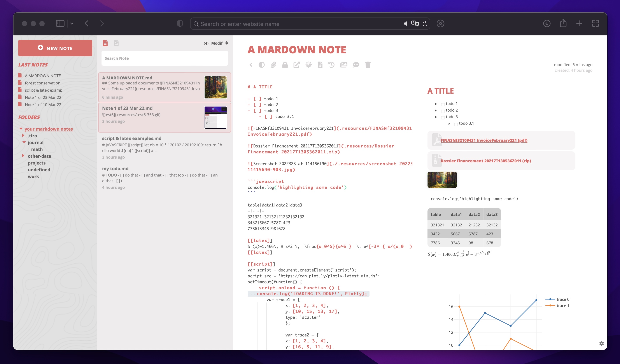This screenshot has height=364, width=620.
Task: Check the 'todo 3.1' checkbox in preview
Action: (456, 124)
